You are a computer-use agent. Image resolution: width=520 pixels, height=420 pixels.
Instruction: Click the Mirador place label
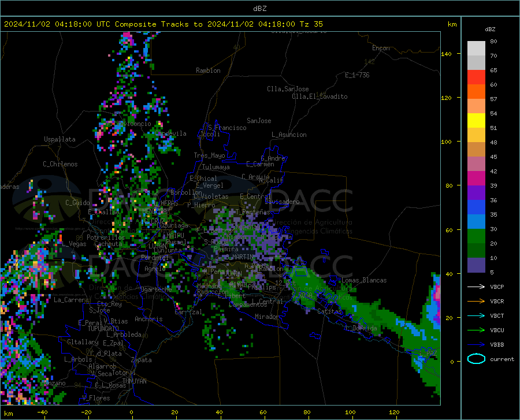(x=267, y=317)
